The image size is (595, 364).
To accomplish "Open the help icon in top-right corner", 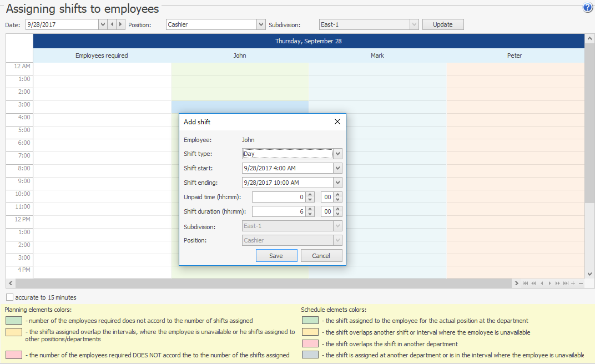I will (x=588, y=8).
